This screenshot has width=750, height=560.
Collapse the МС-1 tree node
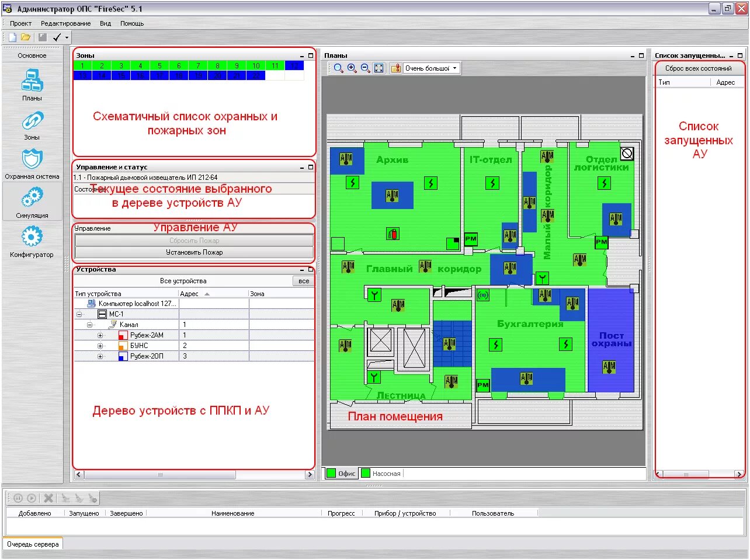79,314
